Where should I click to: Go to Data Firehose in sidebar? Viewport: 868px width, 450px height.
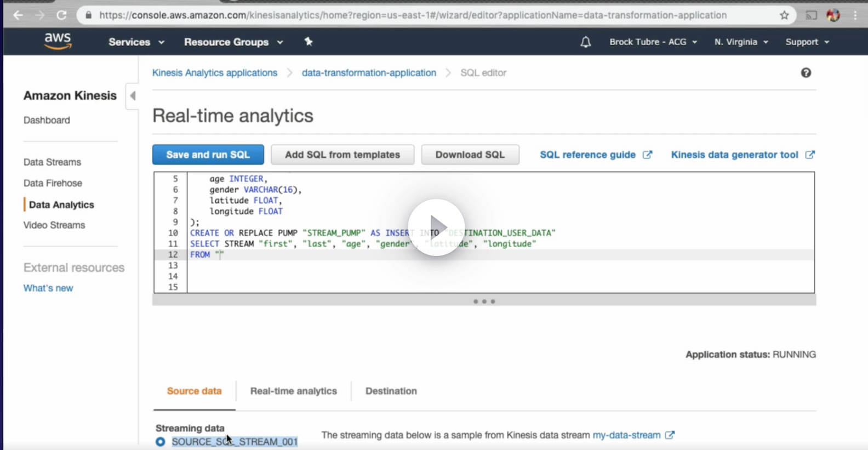click(x=53, y=183)
